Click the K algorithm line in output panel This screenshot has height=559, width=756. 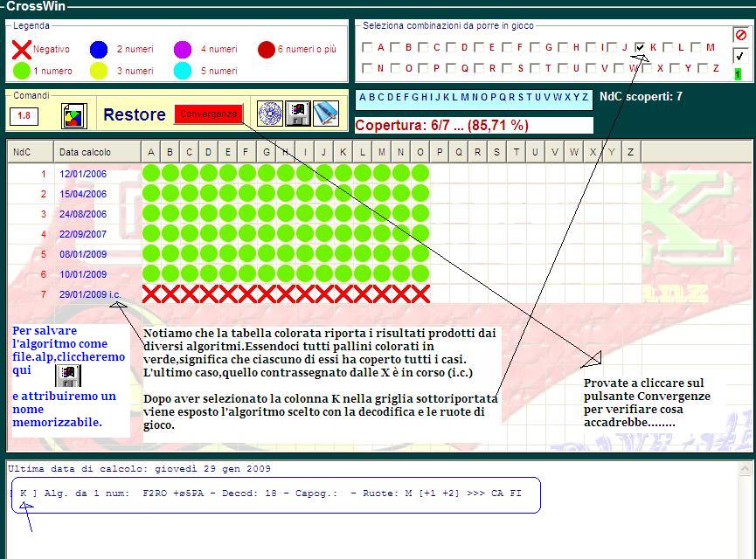click(270, 493)
